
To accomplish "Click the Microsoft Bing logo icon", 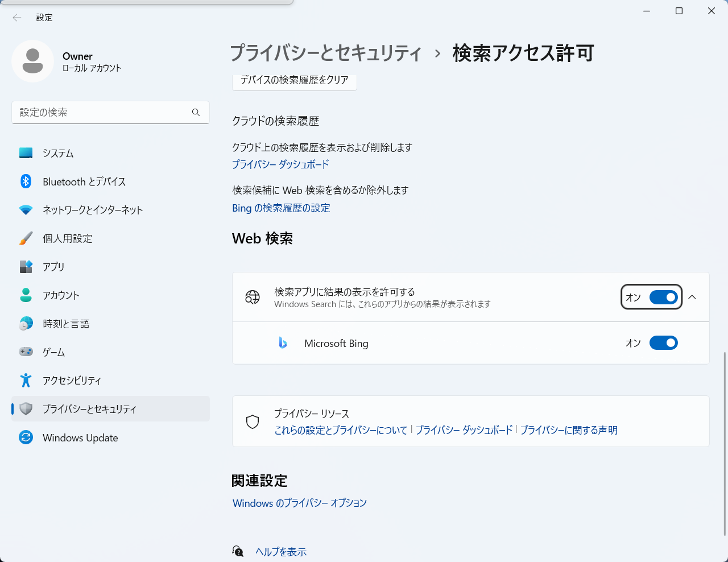I will 283,343.
